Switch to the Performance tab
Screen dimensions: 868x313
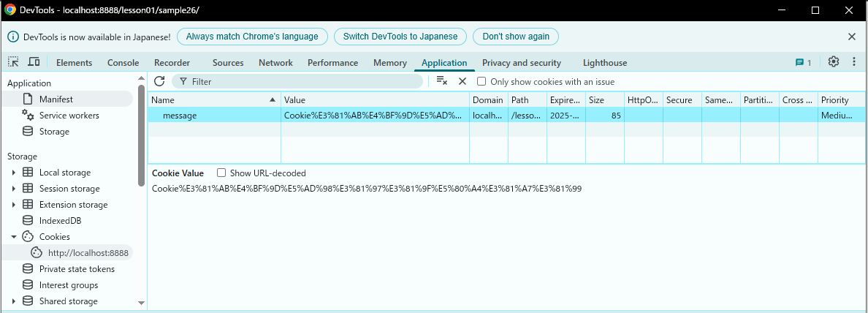(x=332, y=63)
